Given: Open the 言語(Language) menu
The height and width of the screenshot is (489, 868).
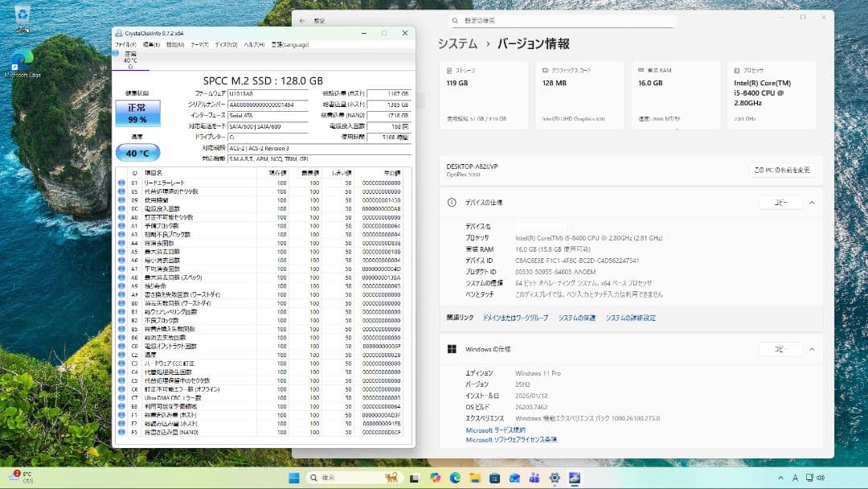Looking at the screenshot, I should click(x=290, y=45).
